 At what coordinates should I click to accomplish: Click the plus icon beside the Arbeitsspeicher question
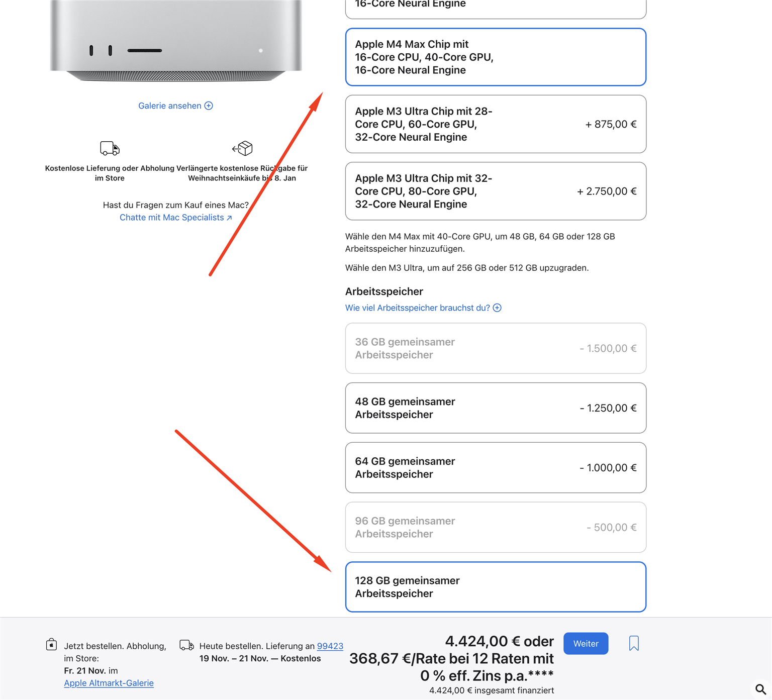coord(497,308)
